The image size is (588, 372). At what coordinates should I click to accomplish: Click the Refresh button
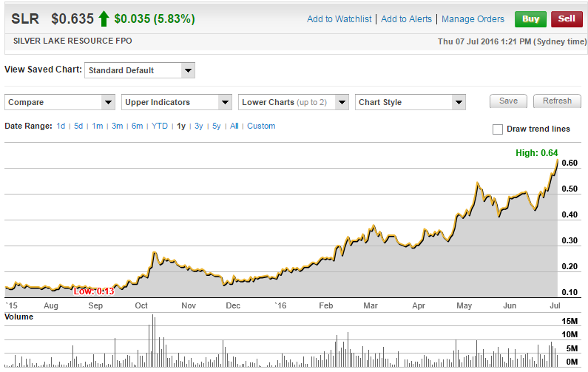pyautogui.click(x=557, y=101)
